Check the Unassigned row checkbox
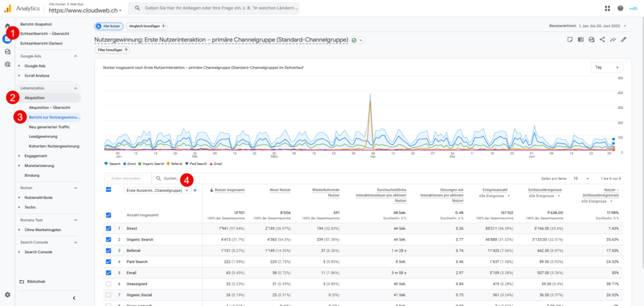The image size is (644, 306). point(109,283)
